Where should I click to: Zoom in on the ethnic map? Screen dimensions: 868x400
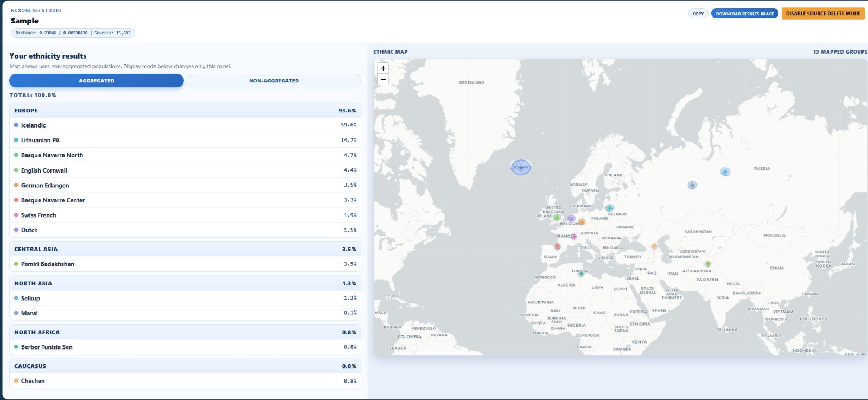pos(383,68)
